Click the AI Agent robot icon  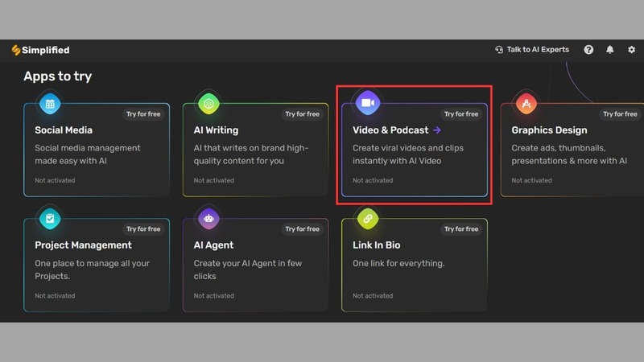tap(208, 218)
